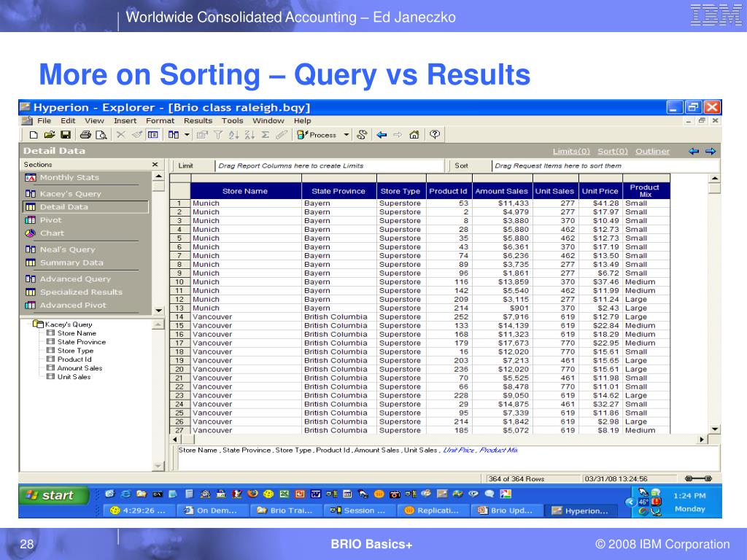Toggle the Section Pane toolbar icon
The width and height of the screenshot is (747, 560).
tap(153, 135)
